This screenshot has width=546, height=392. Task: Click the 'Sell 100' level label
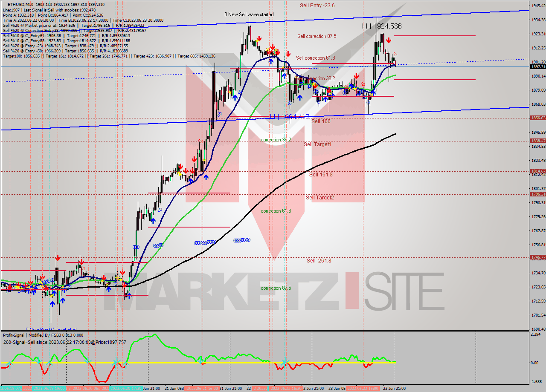tap(321, 121)
